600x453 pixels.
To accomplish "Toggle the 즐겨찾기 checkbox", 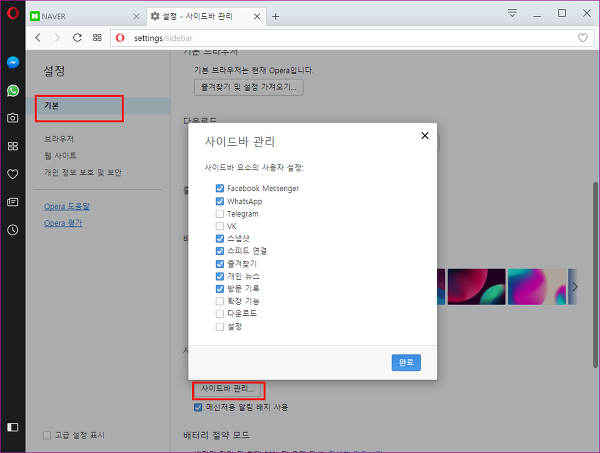I will pos(220,264).
